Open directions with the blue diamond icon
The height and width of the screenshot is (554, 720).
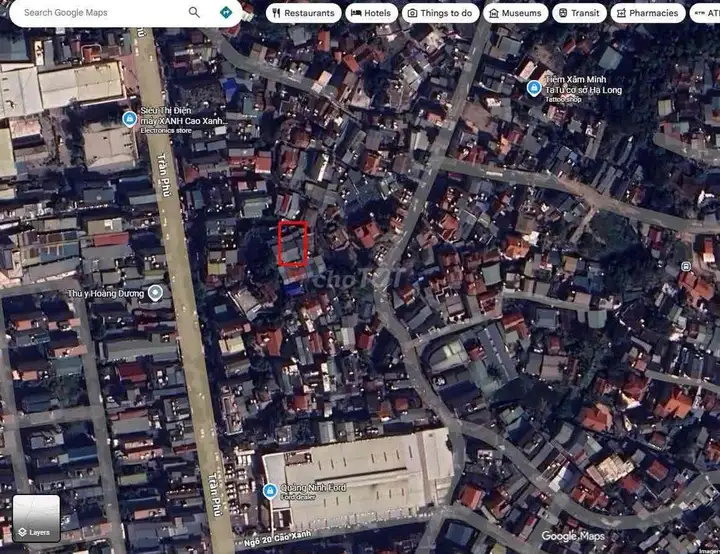click(225, 12)
